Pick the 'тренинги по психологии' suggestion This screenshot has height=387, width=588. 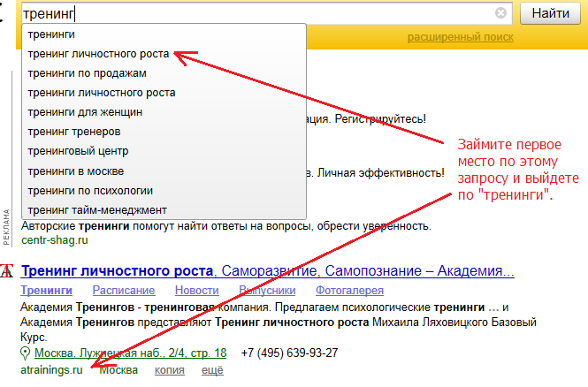(x=90, y=190)
